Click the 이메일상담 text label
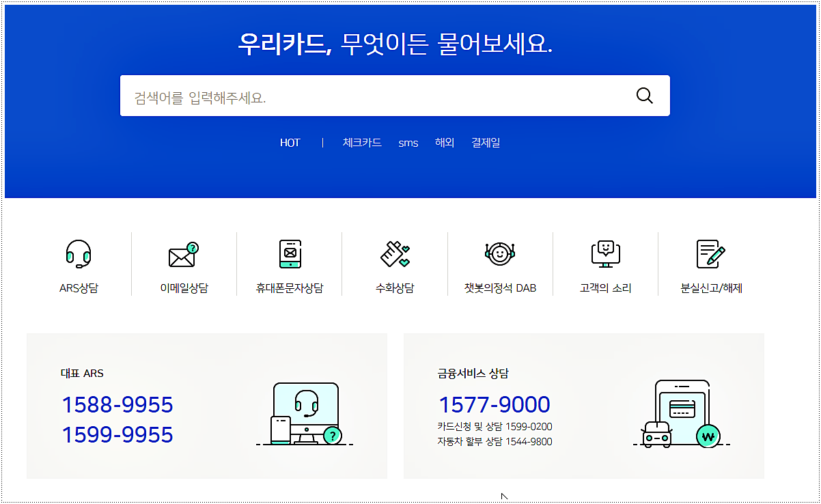The width and height of the screenshot is (821, 504). [184, 288]
